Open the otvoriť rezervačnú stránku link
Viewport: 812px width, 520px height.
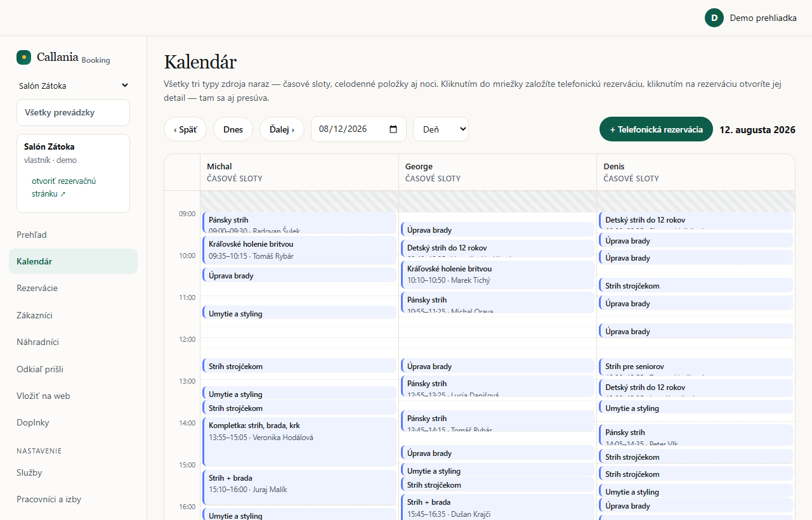64,187
